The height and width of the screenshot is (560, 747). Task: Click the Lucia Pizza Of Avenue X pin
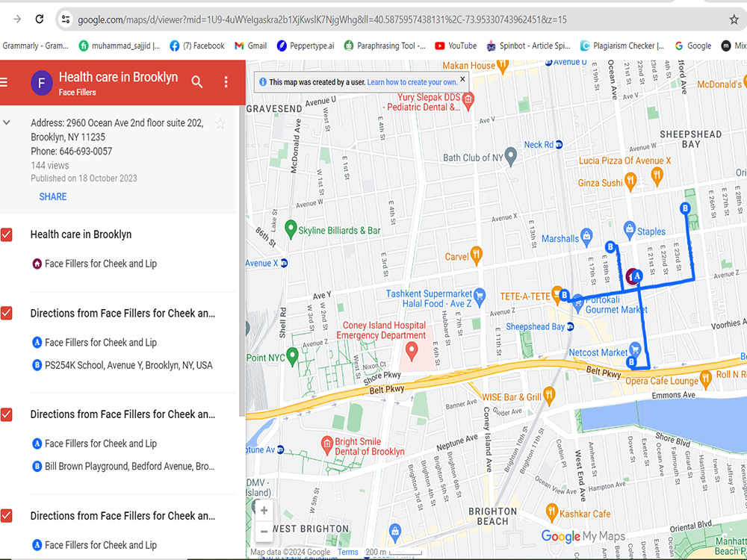[x=657, y=176]
